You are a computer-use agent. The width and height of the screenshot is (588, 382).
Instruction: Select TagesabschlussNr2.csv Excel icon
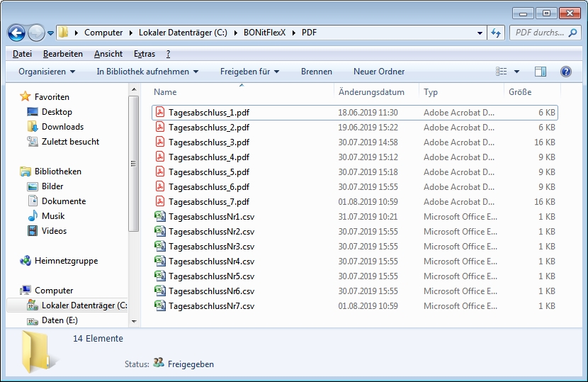click(160, 231)
